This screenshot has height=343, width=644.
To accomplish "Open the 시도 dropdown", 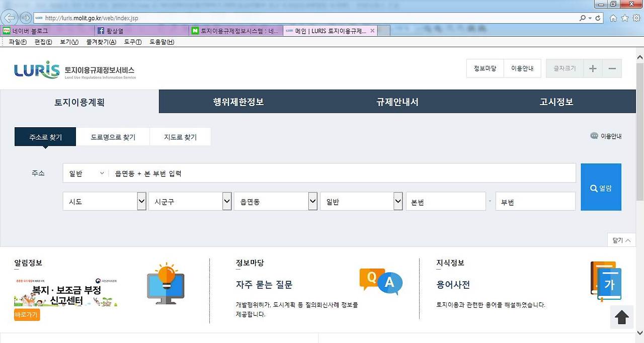I will click(105, 201).
